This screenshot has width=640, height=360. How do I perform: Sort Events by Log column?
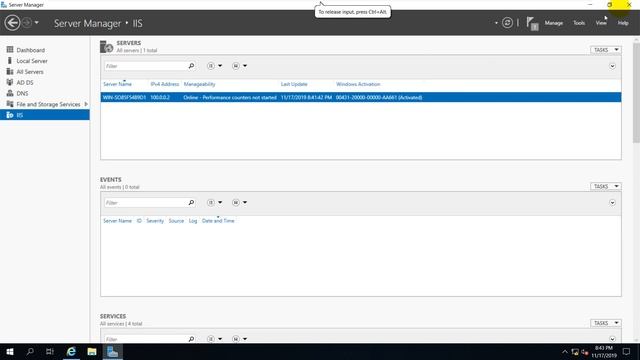click(193, 221)
